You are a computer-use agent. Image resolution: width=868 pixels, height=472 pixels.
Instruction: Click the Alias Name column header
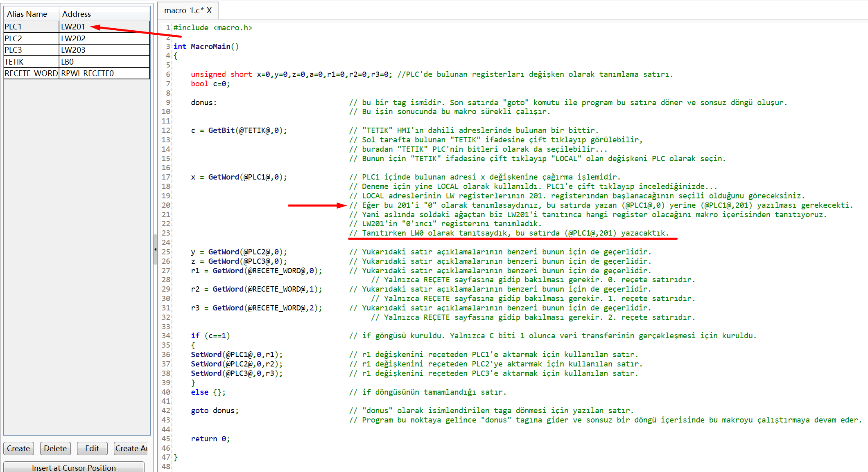point(31,14)
